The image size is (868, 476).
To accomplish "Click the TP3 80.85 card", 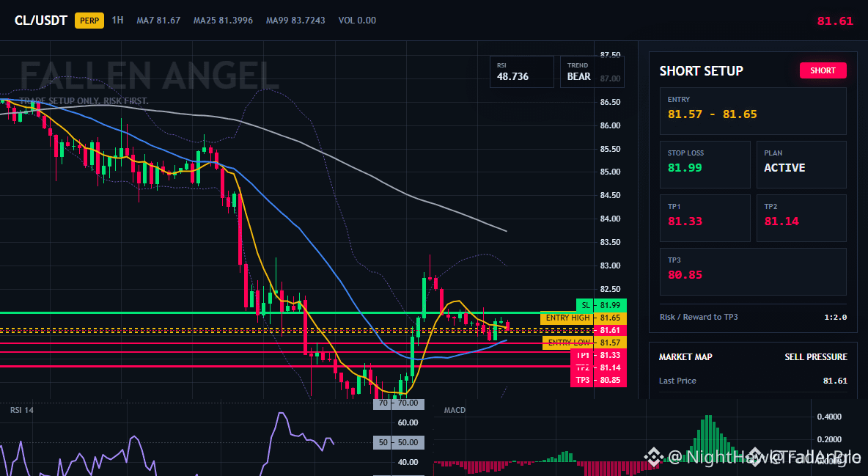I will tap(753, 271).
